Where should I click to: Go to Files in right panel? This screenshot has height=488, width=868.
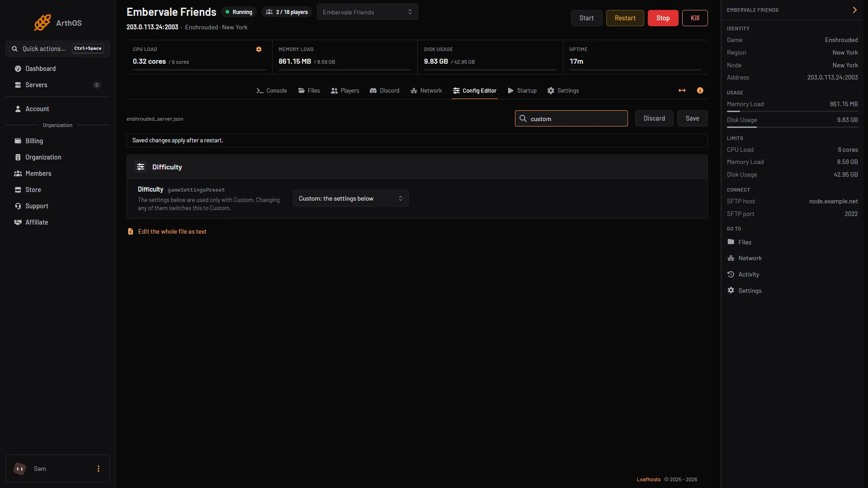(745, 242)
